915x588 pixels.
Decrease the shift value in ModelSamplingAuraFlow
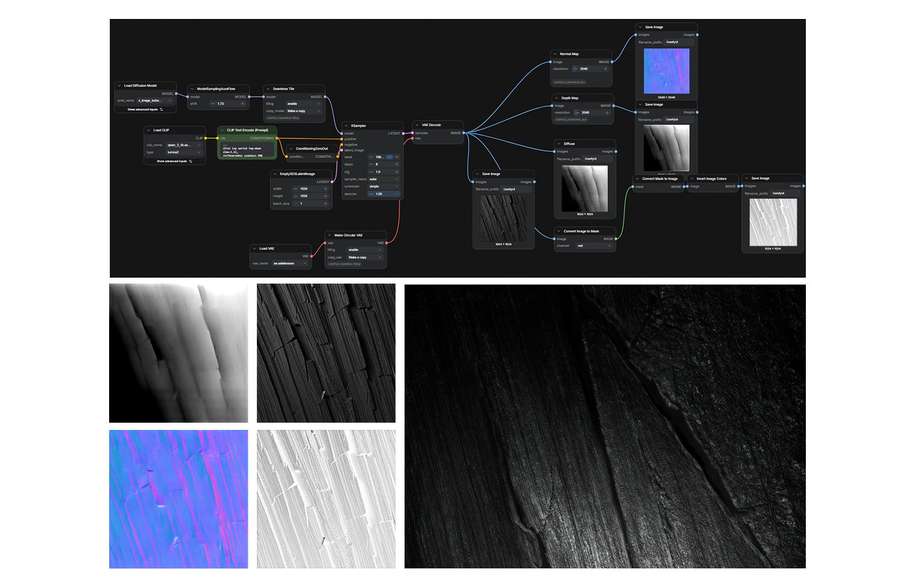coord(212,104)
